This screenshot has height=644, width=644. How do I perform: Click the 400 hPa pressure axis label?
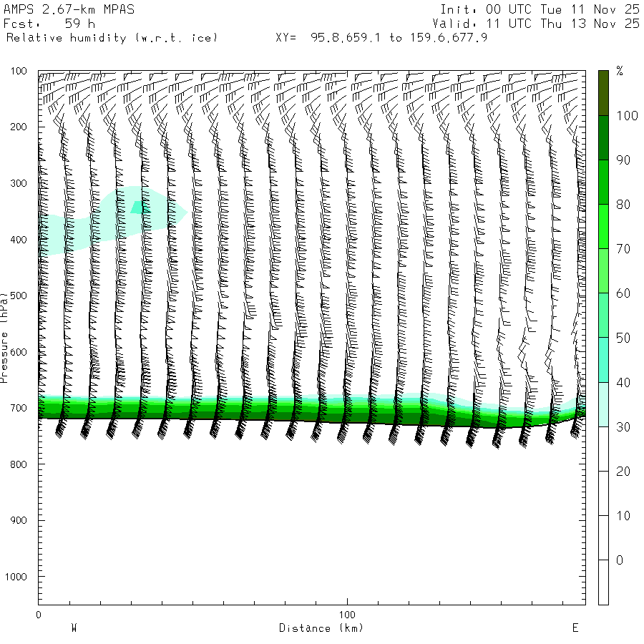(x=19, y=240)
